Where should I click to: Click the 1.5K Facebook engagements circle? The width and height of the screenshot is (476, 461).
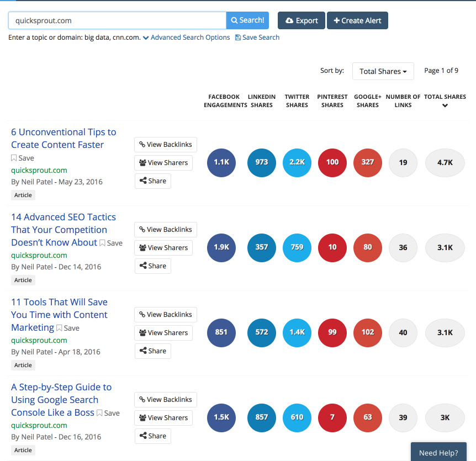pos(221,417)
